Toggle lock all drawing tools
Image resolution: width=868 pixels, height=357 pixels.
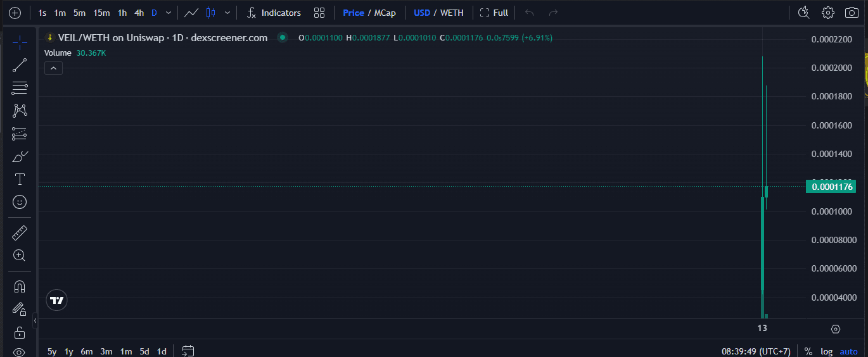(20, 332)
